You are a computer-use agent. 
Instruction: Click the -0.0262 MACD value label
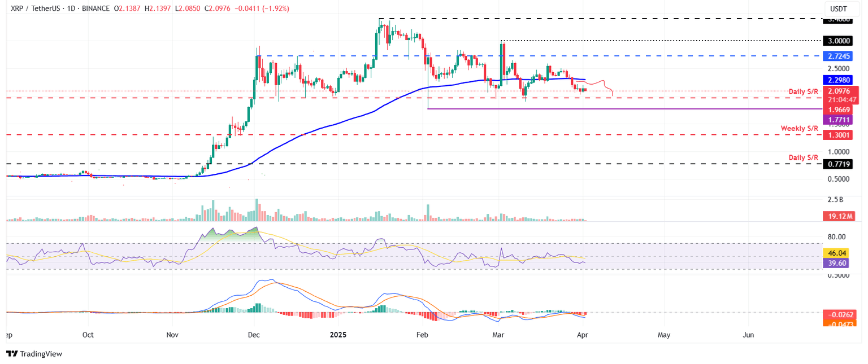[839, 315]
